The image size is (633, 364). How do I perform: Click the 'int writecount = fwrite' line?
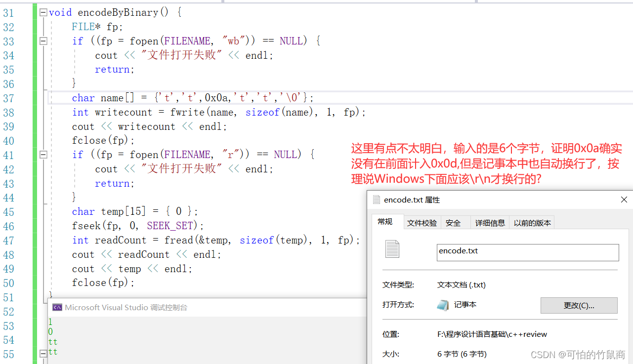(219, 112)
